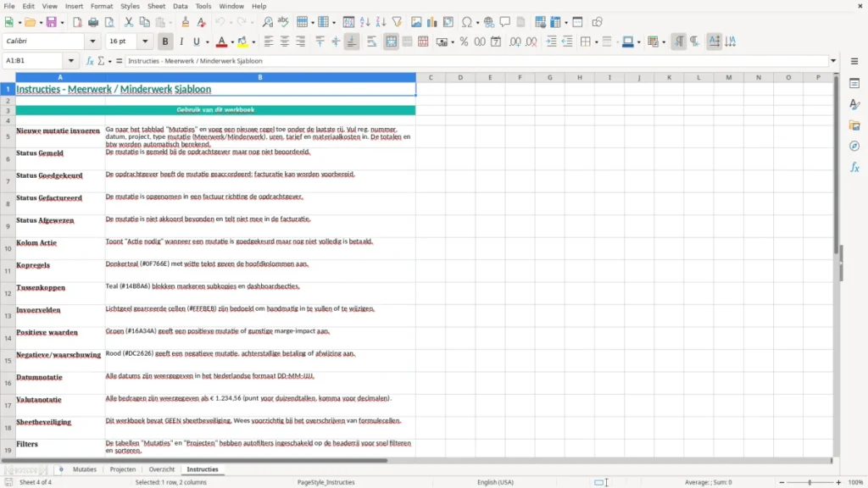Open the Tools menu
This screenshot has height=488, width=868.
203,6
